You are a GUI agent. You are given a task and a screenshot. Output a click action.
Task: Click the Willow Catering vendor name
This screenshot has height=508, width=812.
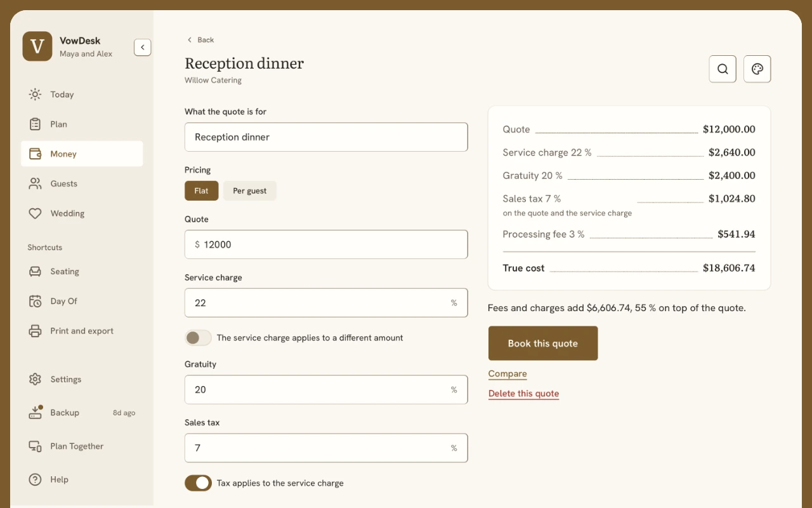coord(213,81)
